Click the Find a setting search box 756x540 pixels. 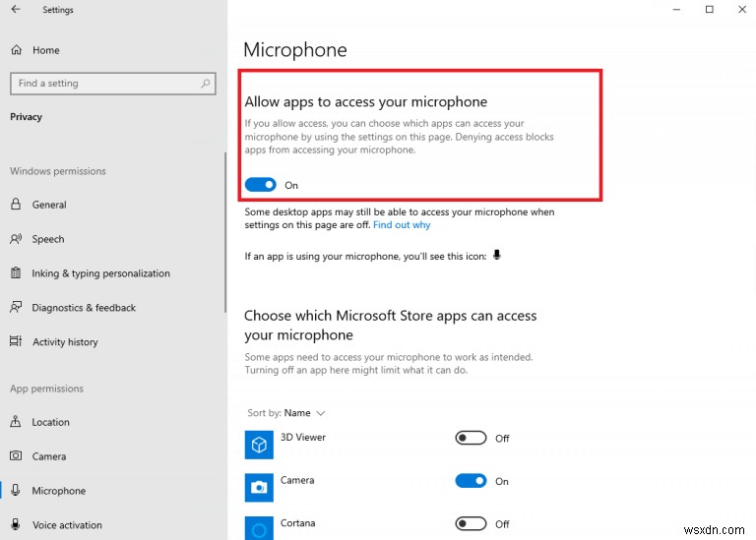coord(113,84)
